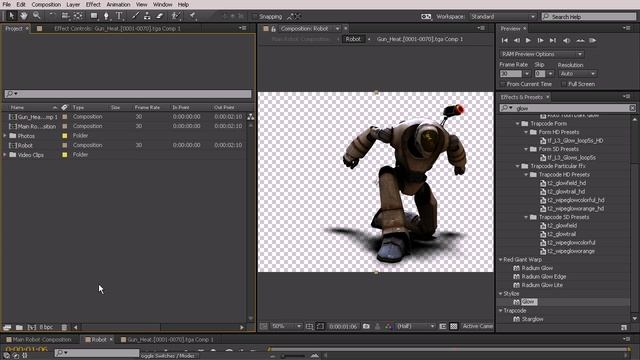The image size is (640, 360).
Task: Click the Search Help field
Action: coord(589,17)
